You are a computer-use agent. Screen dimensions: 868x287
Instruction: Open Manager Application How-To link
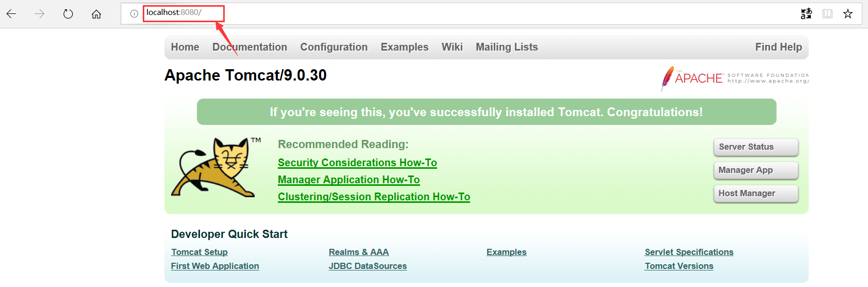coord(349,180)
